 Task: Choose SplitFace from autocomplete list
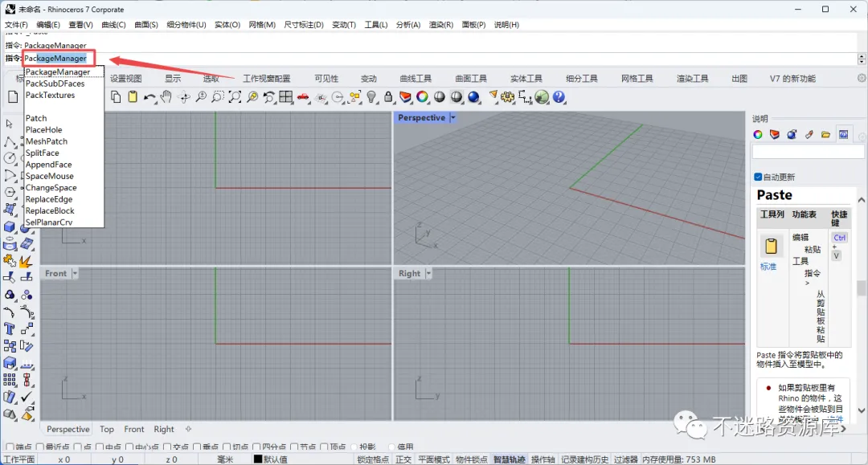point(42,153)
